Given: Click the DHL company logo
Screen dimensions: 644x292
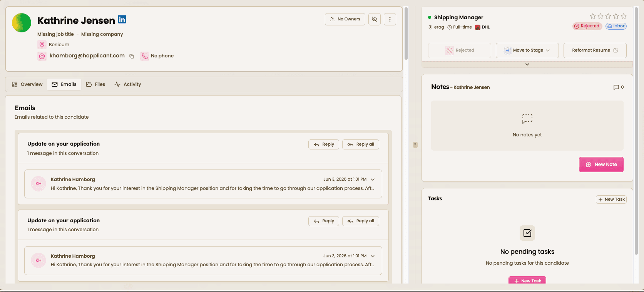Looking at the screenshot, I should (x=478, y=27).
